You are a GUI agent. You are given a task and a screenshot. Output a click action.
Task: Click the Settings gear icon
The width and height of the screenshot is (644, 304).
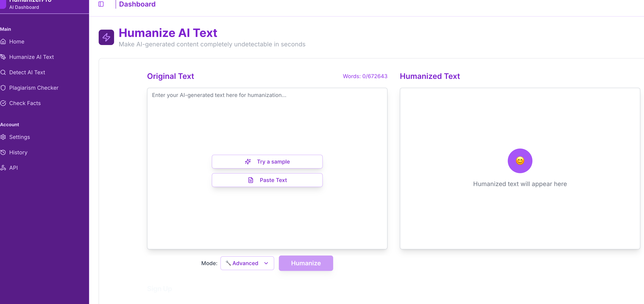[x=3, y=137]
